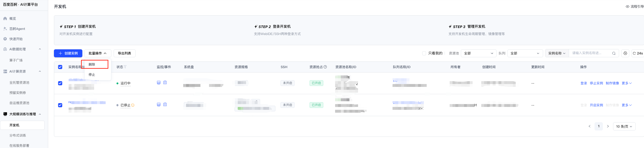This screenshot has width=644, height=148.
Task: Click 停止实例 in the running row
Action: point(596,83)
